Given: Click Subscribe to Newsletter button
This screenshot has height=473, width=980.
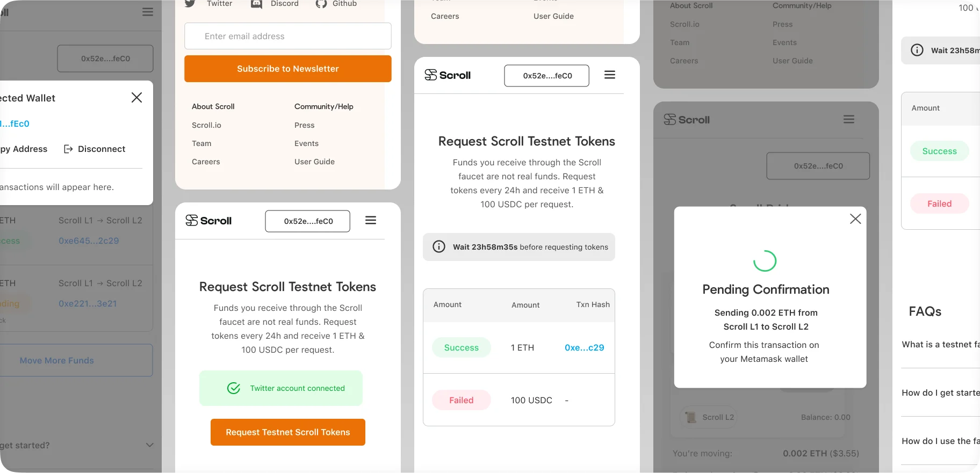Looking at the screenshot, I should pos(287,69).
